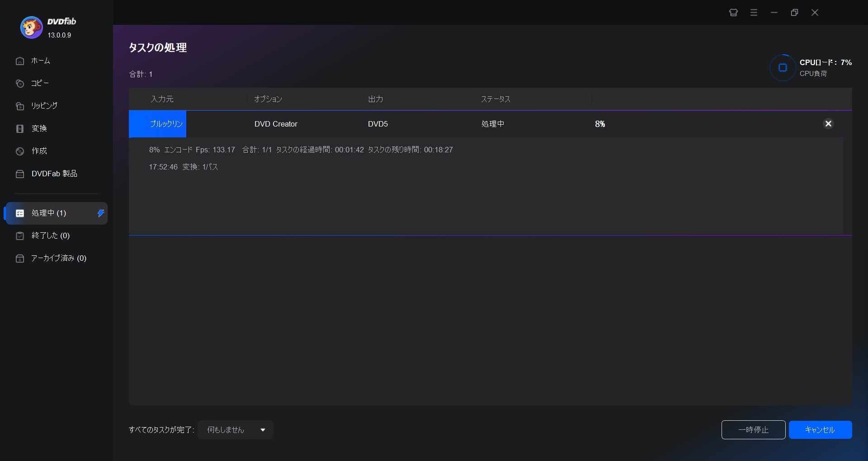Click the 入力元 column header
The height and width of the screenshot is (461, 868).
tap(162, 99)
